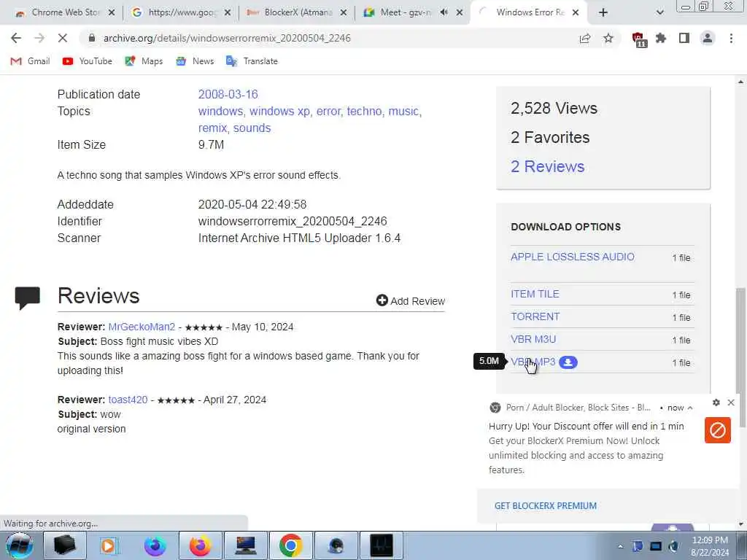Open the error topic link
Screen dimensions: 747x560
[328, 111]
